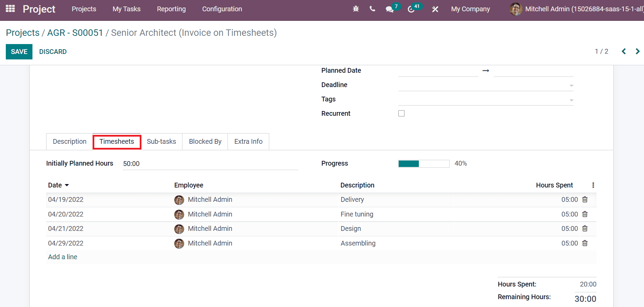Open the apps grid menu icon
This screenshot has width=644, height=307.
(x=10, y=9)
